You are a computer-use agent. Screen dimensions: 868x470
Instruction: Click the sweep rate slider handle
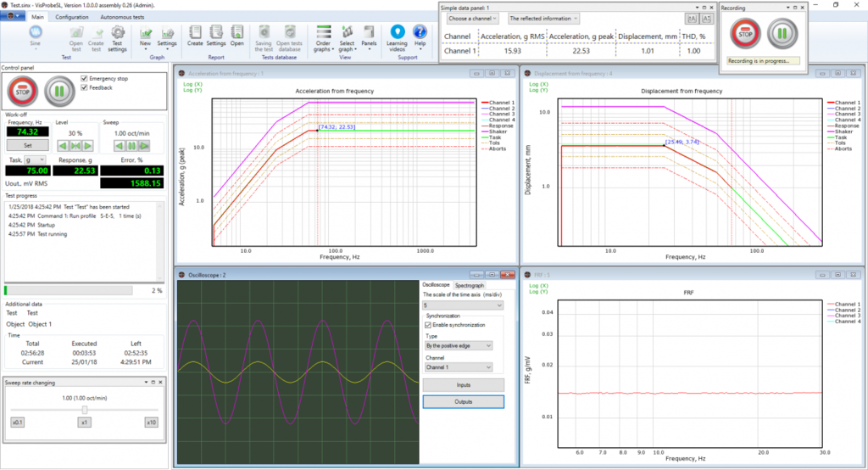[85, 410]
